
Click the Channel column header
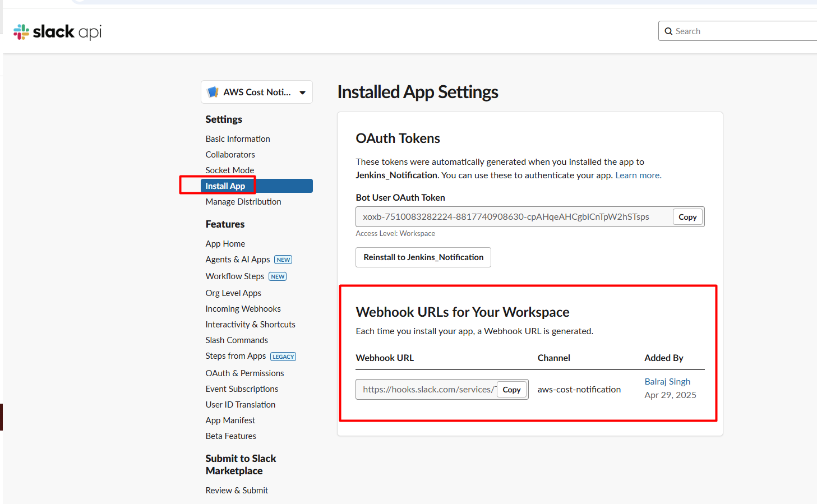point(554,358)
